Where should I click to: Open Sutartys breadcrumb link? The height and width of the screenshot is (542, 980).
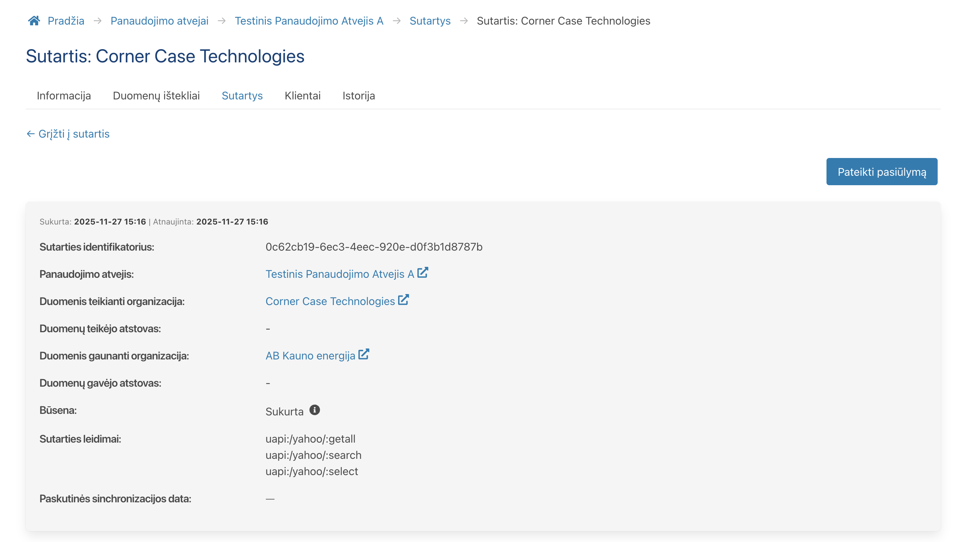[430, 21]
